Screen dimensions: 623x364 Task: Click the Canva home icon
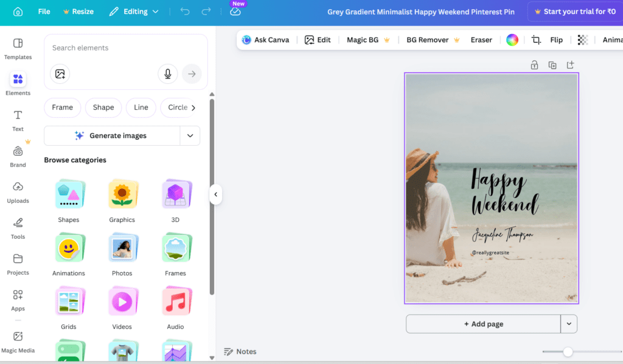[x=18, y=12]
